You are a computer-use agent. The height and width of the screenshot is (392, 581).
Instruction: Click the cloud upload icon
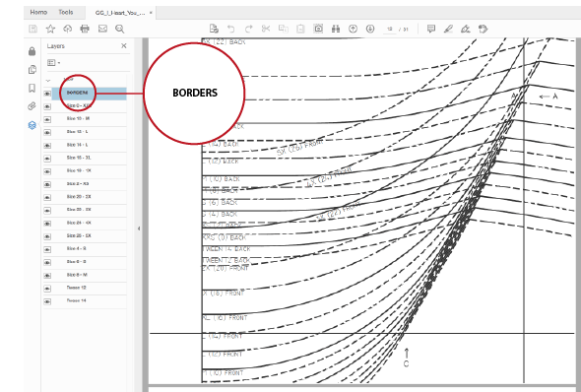(67, 29)
